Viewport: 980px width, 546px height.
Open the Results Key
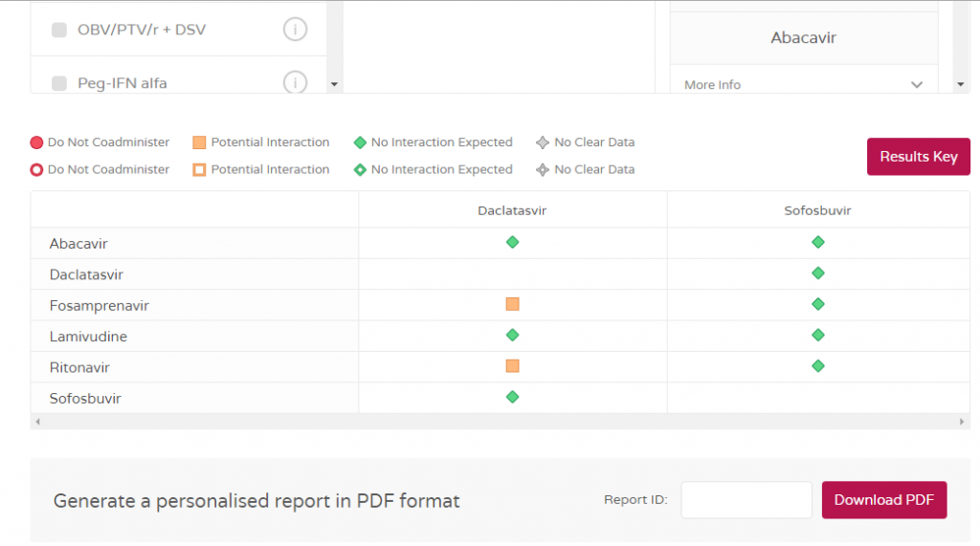(918, 157)
